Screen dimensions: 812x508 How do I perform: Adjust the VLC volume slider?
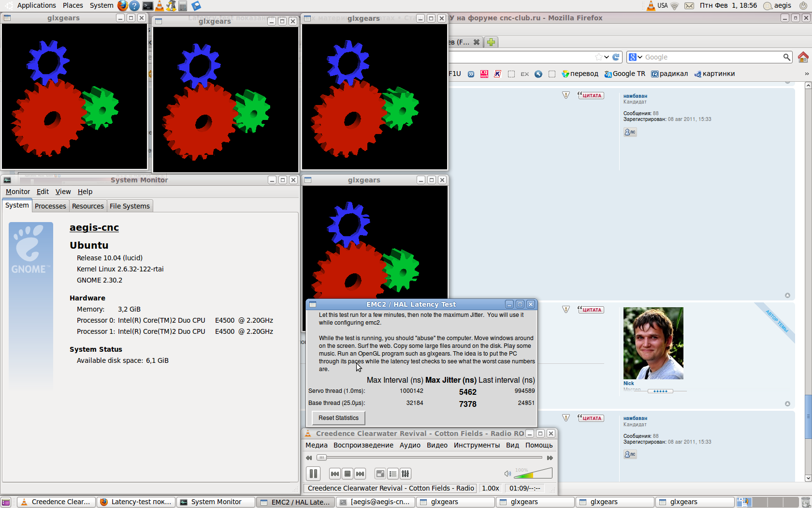point(533,473)
